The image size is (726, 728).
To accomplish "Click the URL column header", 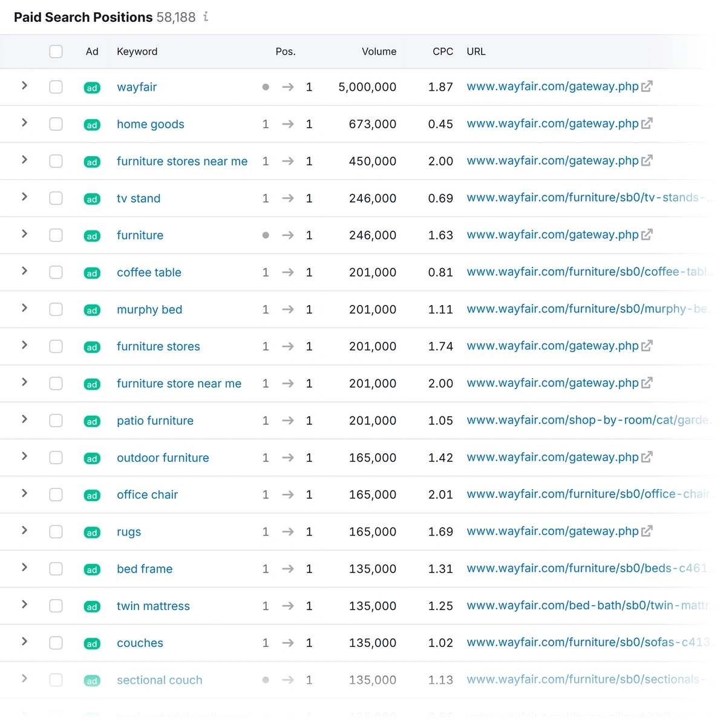I will (x=476, y=51).
